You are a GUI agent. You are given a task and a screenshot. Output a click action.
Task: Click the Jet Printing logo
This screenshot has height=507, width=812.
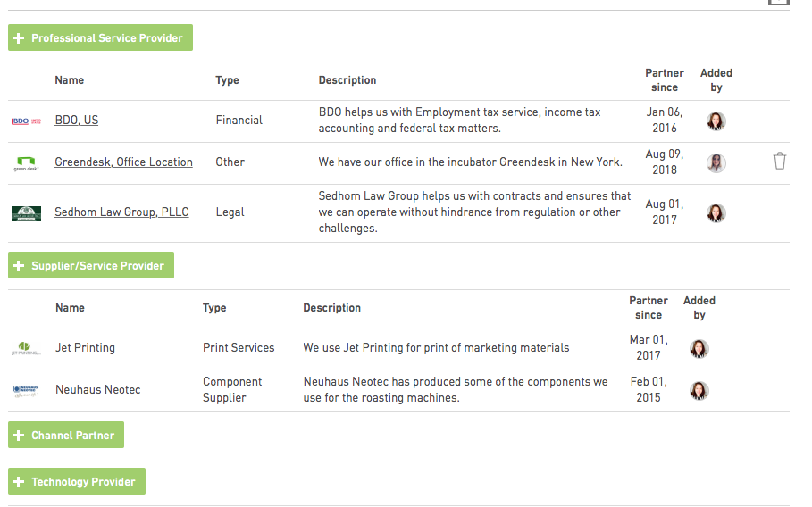coord(26,349)
